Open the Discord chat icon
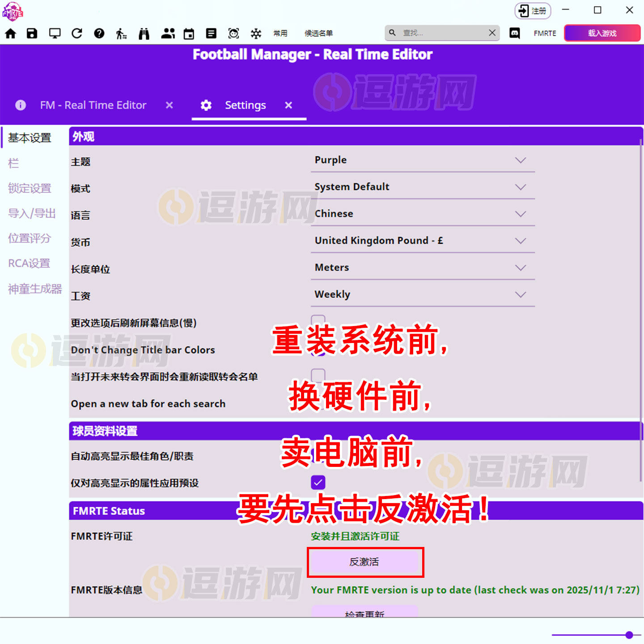 tap(515, 33)
